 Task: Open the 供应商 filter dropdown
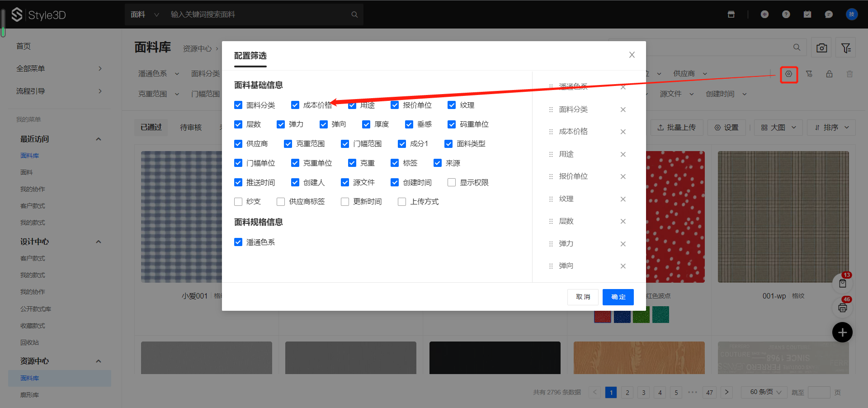click(x=690, y=74)
